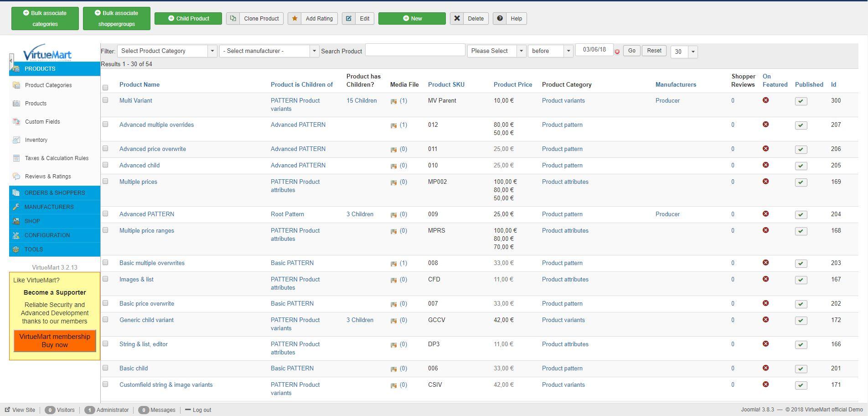Click the green New button
The width and height of the screenshot is (868, 416).
pyautogui.click(x=412, y=19)
